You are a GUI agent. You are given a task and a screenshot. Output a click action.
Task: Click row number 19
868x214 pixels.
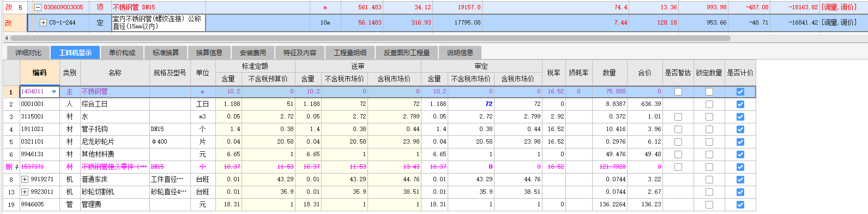tap(11, 205)
